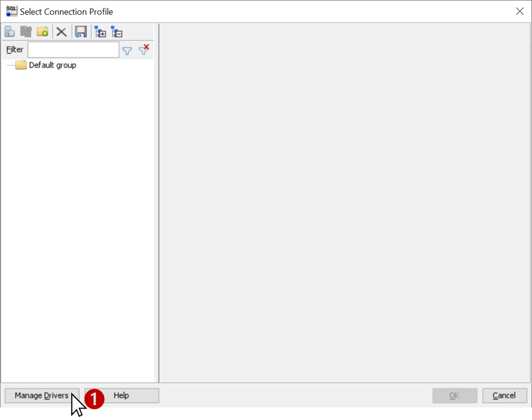Click the disabled OK button
Viewport: 532px width, 420px height.
click(x=455, y=395)
